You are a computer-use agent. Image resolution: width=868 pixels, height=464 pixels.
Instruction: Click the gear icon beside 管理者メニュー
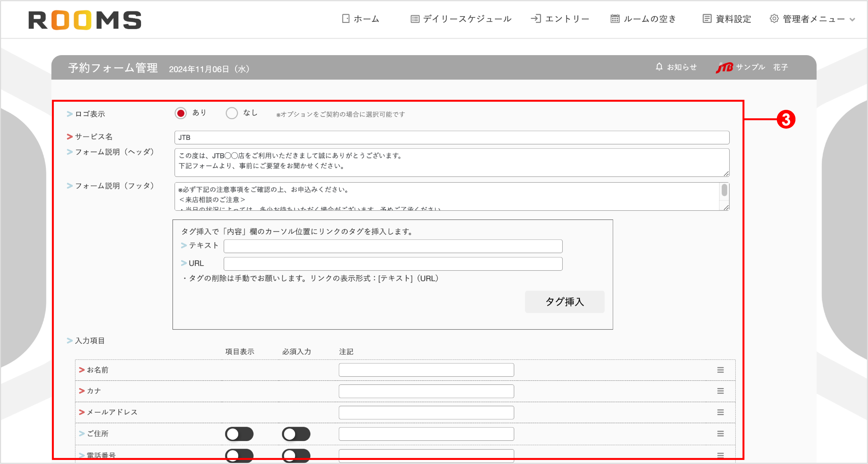(x=773, y=19)
